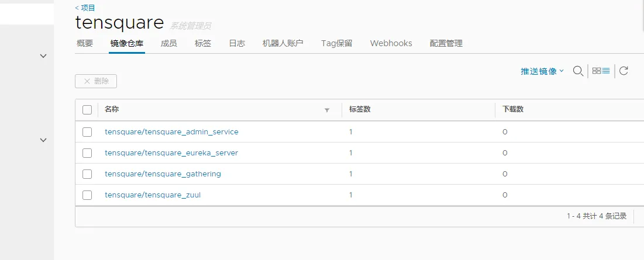Expand the upper sidebar chevron

point(43,56)
